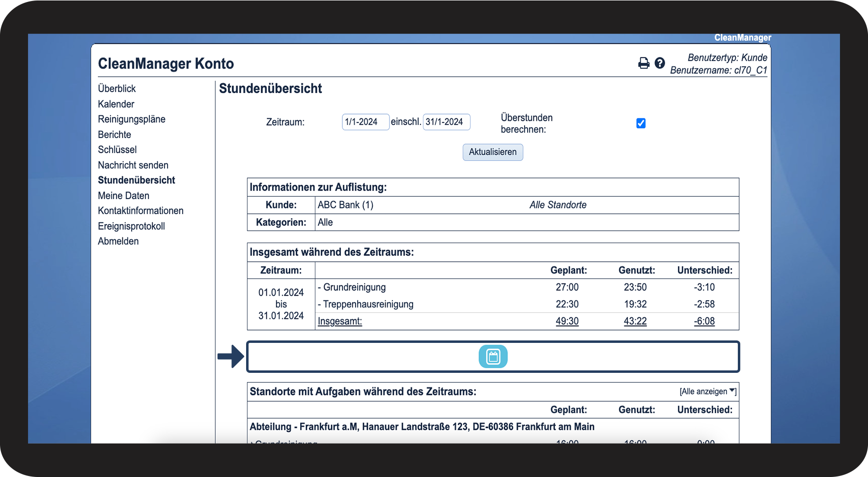Click the Insgesamt total link
The height and width of the screenshot is (477, 868).
(x=340, y=321)
